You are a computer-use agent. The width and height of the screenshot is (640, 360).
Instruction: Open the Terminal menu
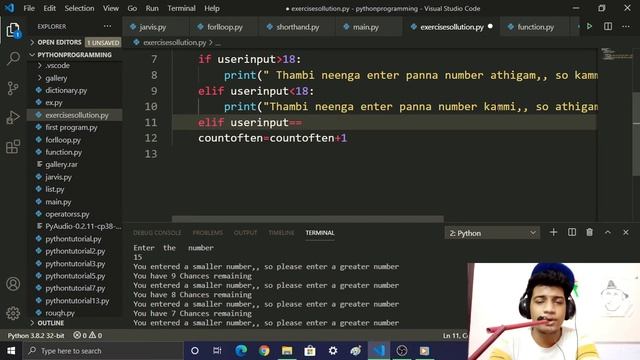[x=181, y=8]
